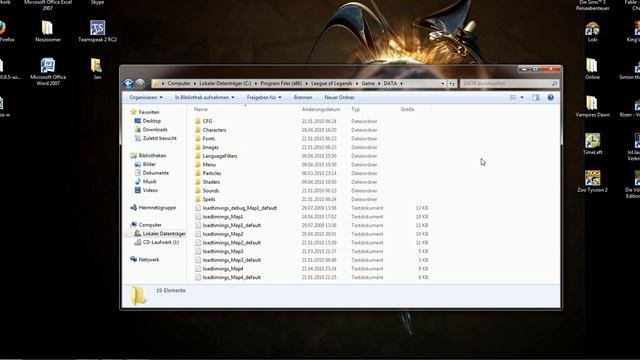Viewport: 640px width, 360px height.
Task: Click the change view icon in toolbar
Action: point(513,98)
